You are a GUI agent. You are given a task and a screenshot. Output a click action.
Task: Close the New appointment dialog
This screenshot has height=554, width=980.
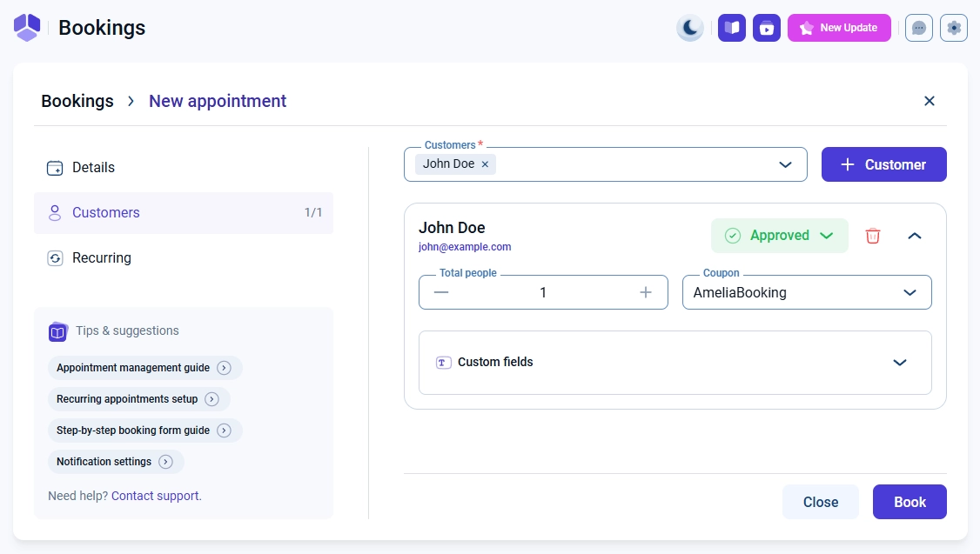coord(930,101)
